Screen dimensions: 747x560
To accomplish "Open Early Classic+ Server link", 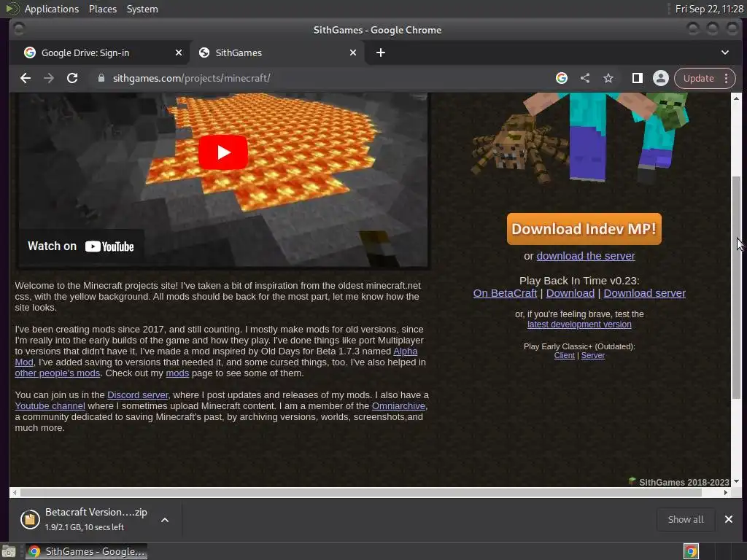I will point(593,355).
